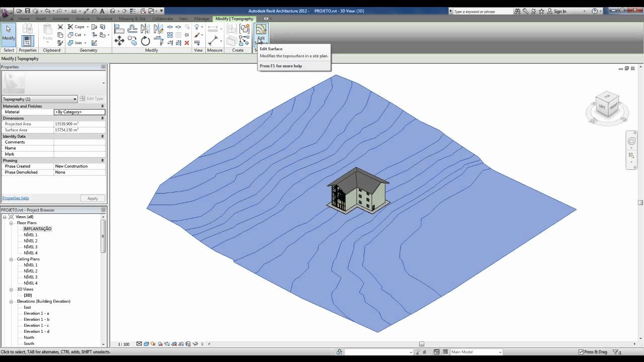Click the Mirror - Pick Axis tool
Viewport: 644px width, 362px height.
click(x=145, y=29)
